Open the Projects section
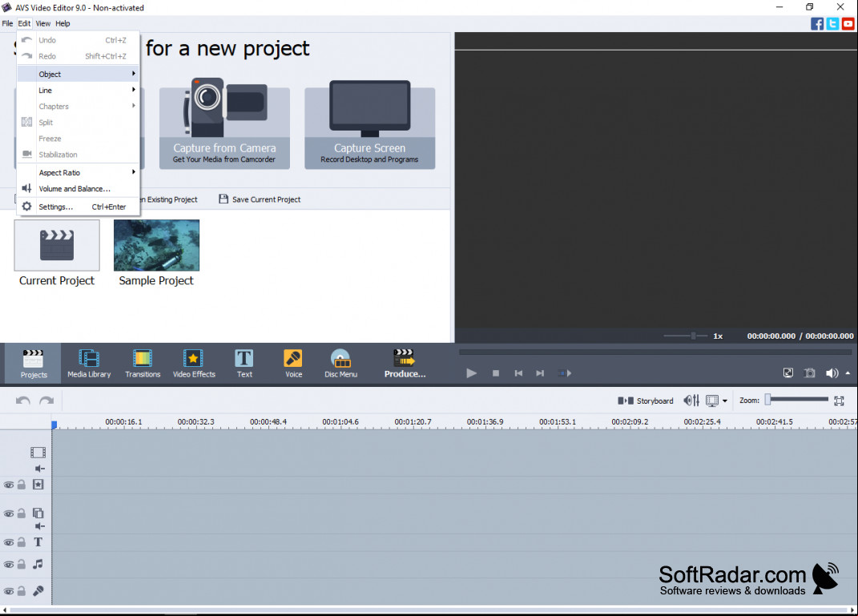This screenshot has height=616, width=858. pos(34,363)
